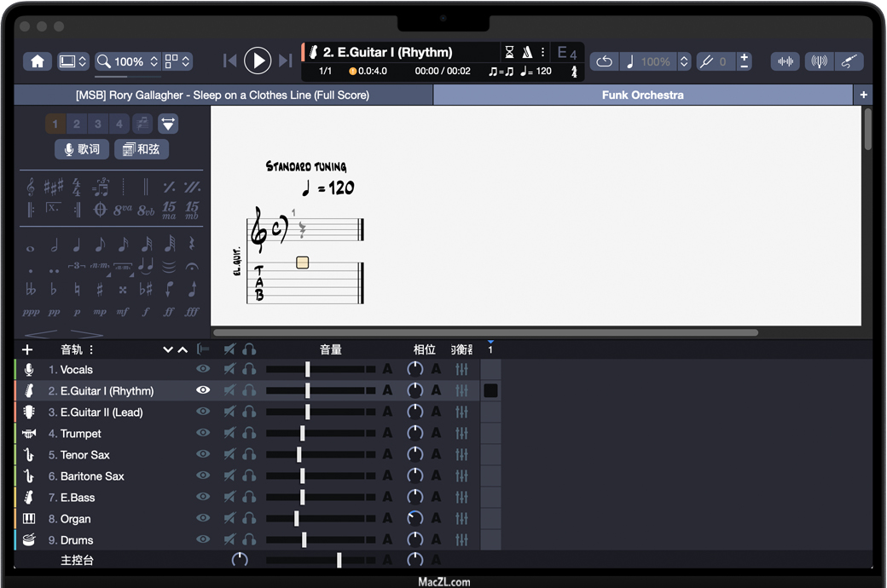Select the treble clef symbol in the palette
The width and height of the screenshot is (887, 588).
click(x=31, y=186)
